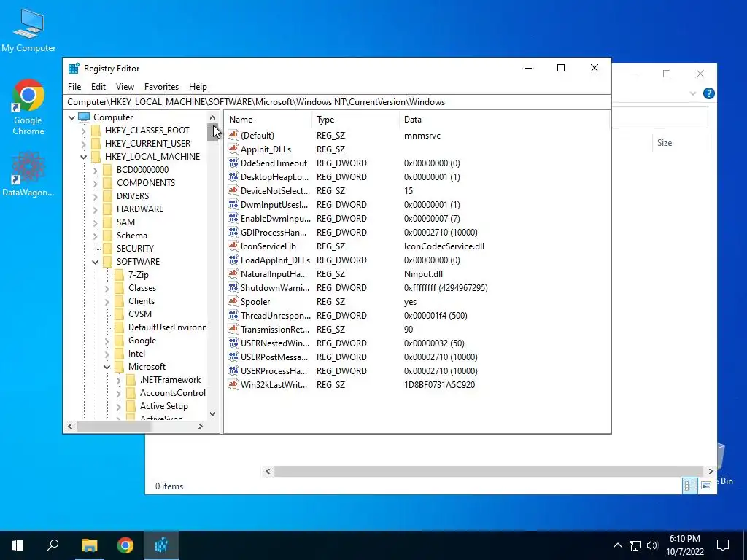Image resolution: width=747 pixels, height=560 pixels.
Task: Click the tree pane scroll-right arrow
Action: point(201,426)
